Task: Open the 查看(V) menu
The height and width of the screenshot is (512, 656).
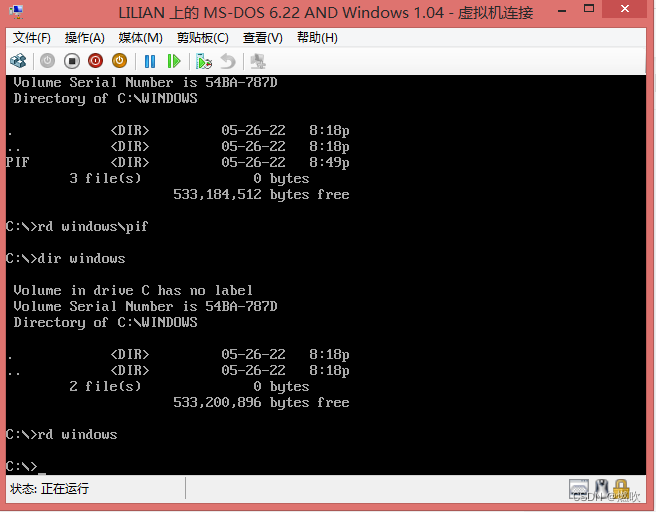Action: 263,38
